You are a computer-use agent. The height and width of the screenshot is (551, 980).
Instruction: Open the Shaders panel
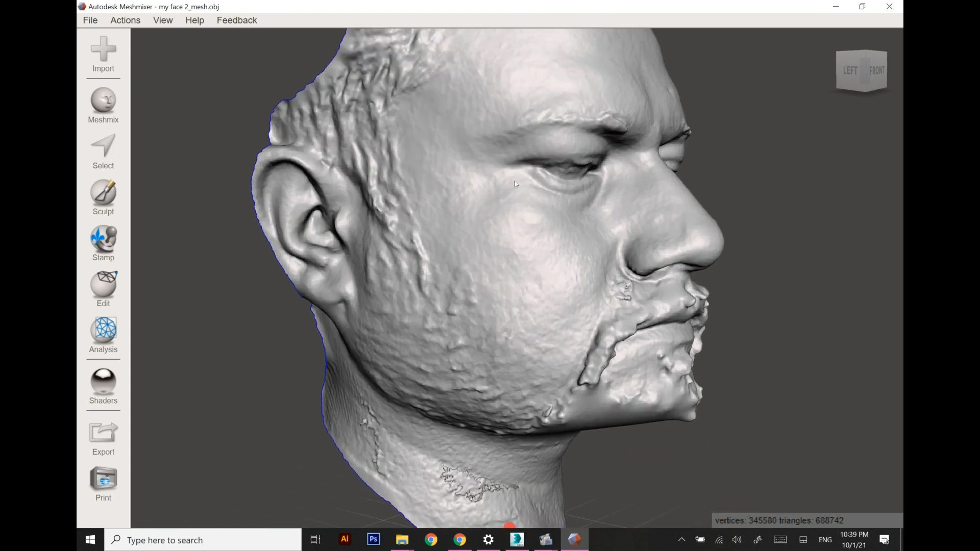click(x=103, y=386)
